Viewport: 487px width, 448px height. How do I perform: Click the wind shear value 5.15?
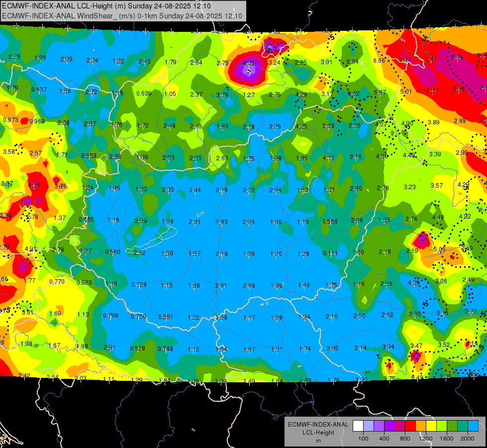[x=442, y=313]
